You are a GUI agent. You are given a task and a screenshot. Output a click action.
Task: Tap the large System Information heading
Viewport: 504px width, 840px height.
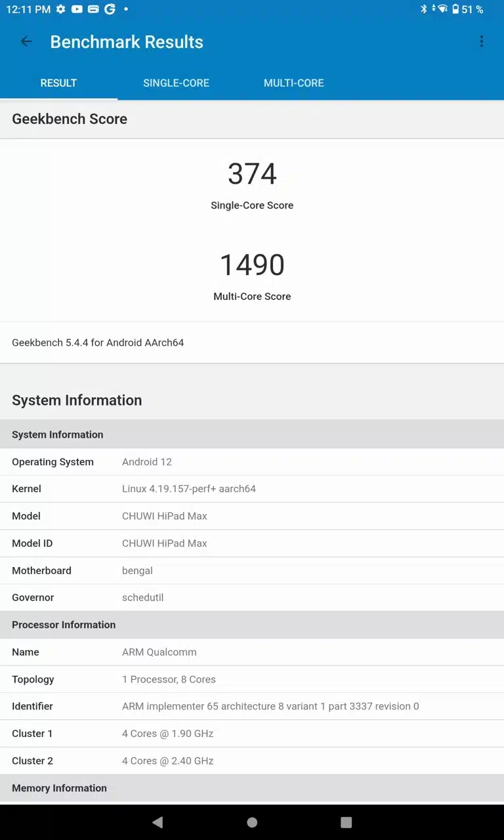click(x=77, y=400)
